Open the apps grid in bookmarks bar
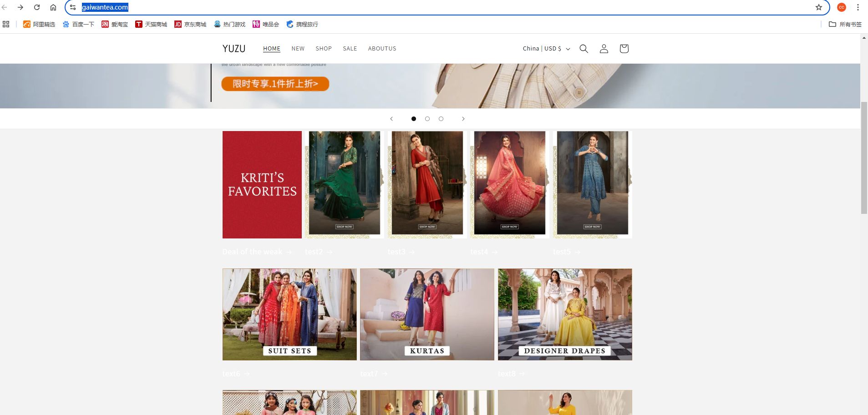Image resolution: width=868 pixels, height=415 pixels. point(6,24)
